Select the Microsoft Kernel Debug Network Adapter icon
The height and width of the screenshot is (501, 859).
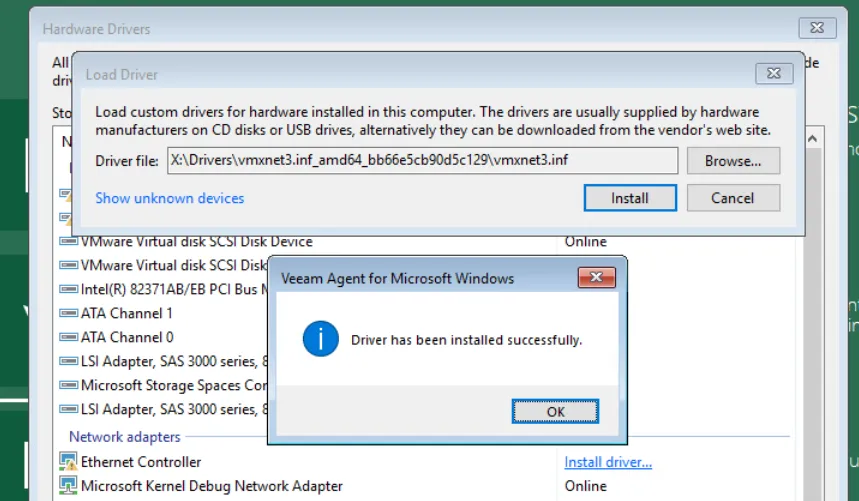(x=68, y=486)
